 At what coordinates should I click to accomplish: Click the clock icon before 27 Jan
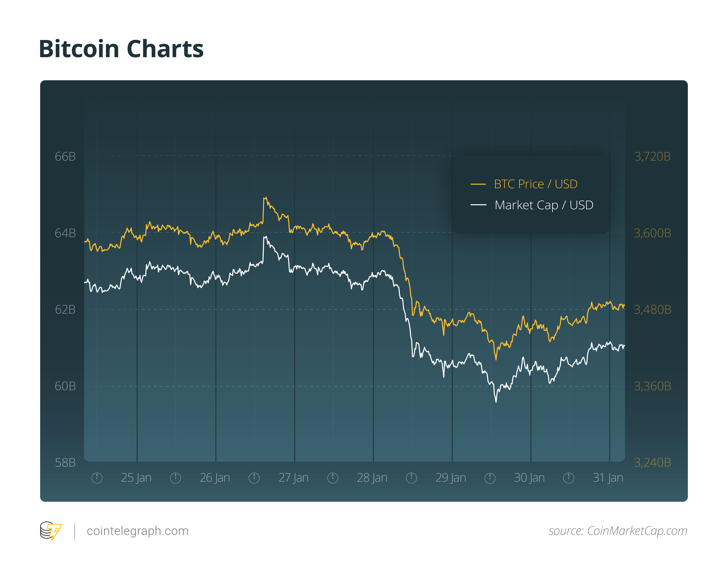254,478
